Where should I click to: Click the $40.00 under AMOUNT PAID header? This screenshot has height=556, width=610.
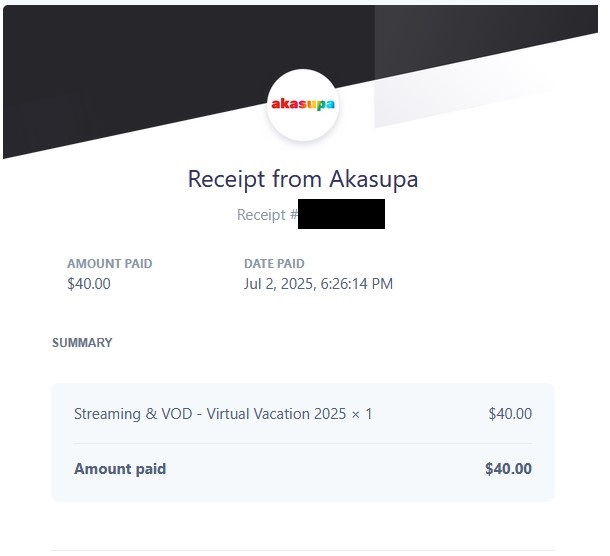tap(89, 284)
